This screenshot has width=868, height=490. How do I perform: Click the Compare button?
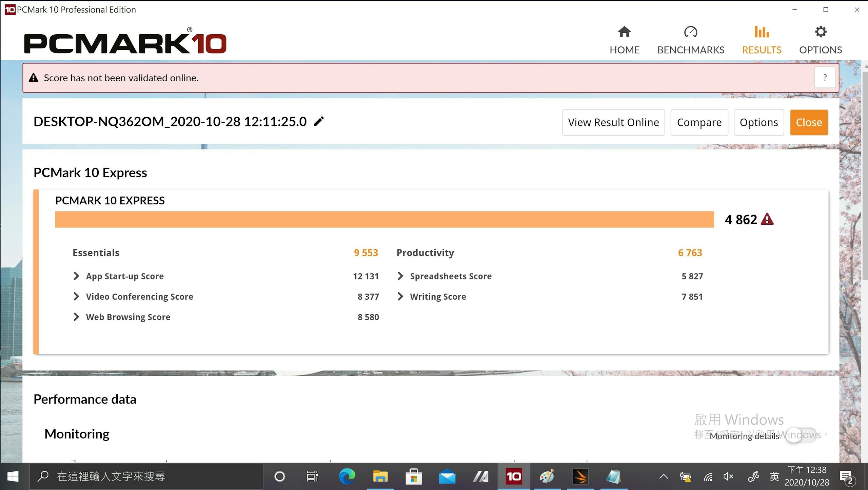pyautogui.click(x=699, y=122)
